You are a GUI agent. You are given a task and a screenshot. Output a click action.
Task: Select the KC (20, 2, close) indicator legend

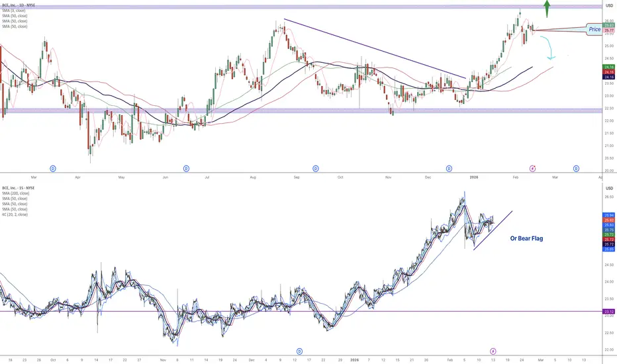tap(15, 214)
